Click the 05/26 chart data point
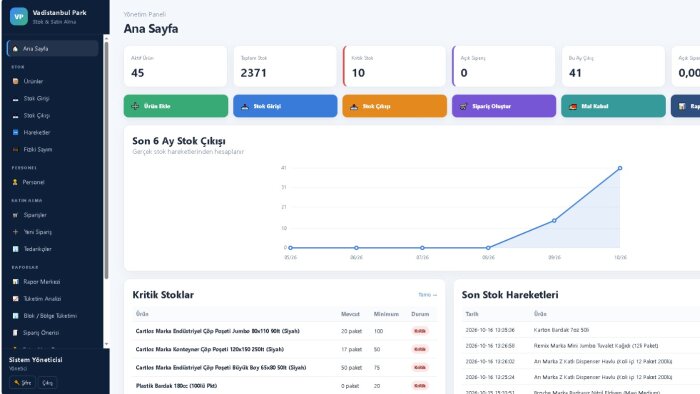 tap(291, 248)
